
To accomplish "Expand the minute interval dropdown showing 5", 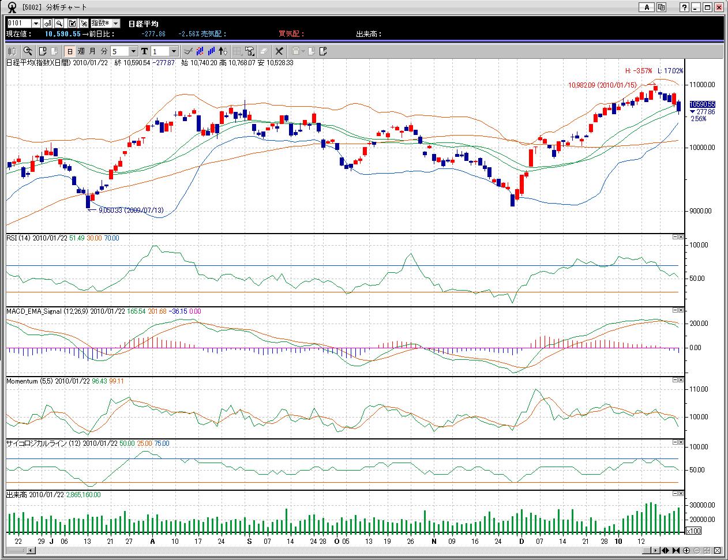I will 133,51.
